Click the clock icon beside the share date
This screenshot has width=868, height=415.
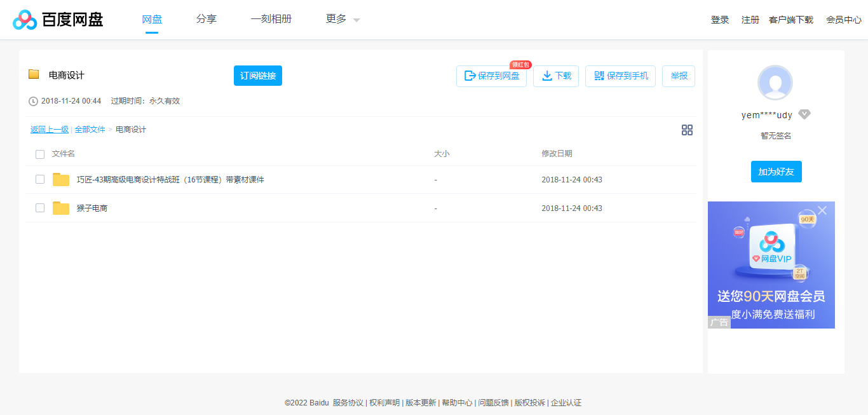(x=32, y=100)
